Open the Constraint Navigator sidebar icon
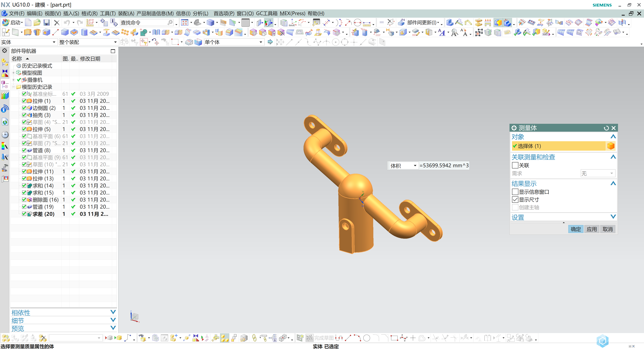Screen dimensions: 644x350 pyautogui.click(x=5, y=73)
